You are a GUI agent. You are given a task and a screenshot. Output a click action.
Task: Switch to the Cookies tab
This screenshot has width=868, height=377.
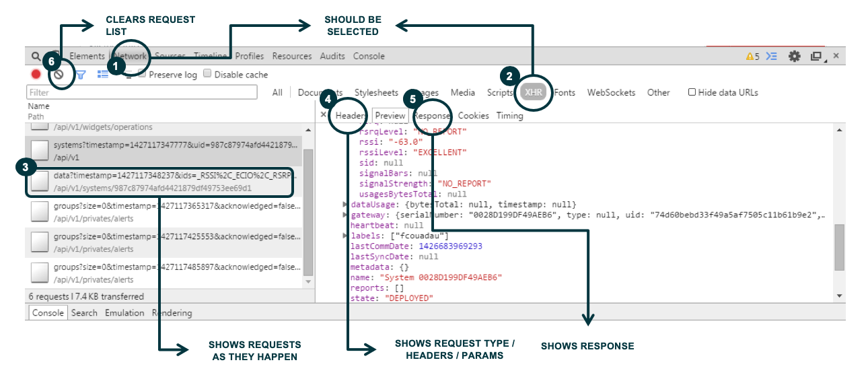tap(473, 116)
